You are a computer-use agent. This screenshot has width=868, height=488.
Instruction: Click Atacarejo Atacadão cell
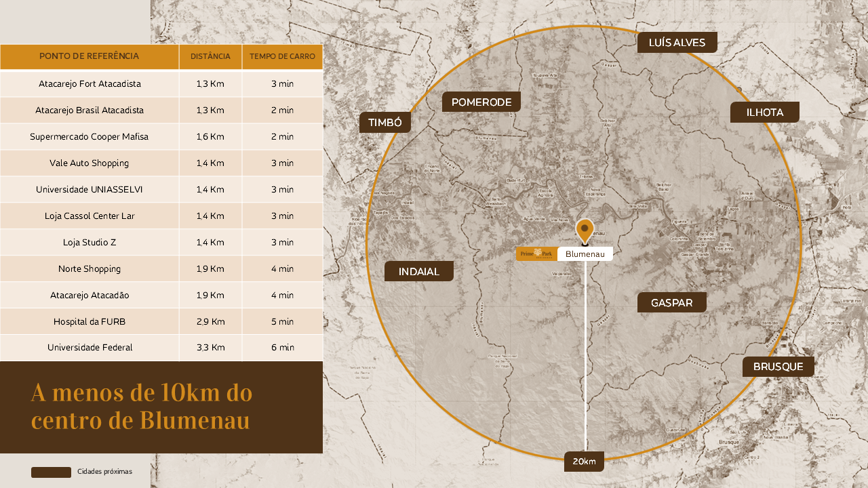point(90,296)
